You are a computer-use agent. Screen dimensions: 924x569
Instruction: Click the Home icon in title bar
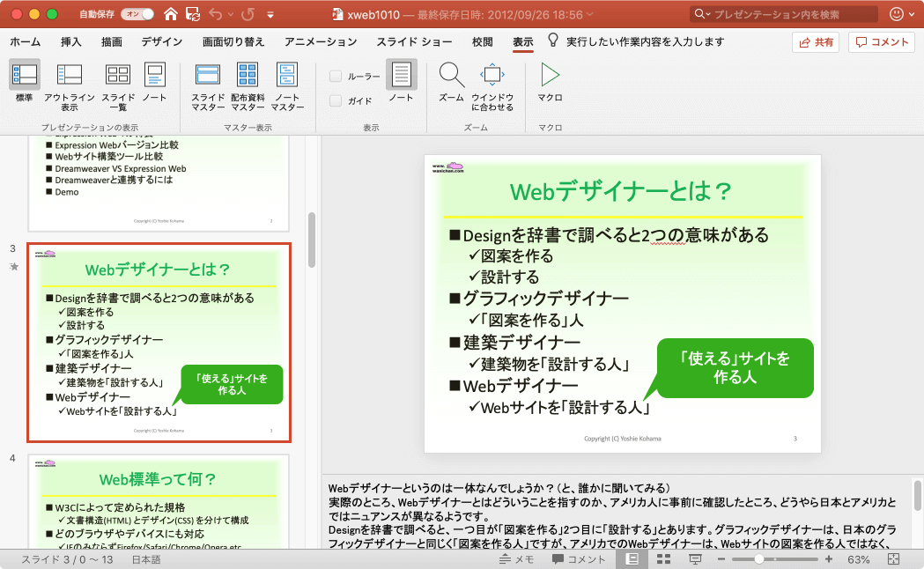point(170,14)
